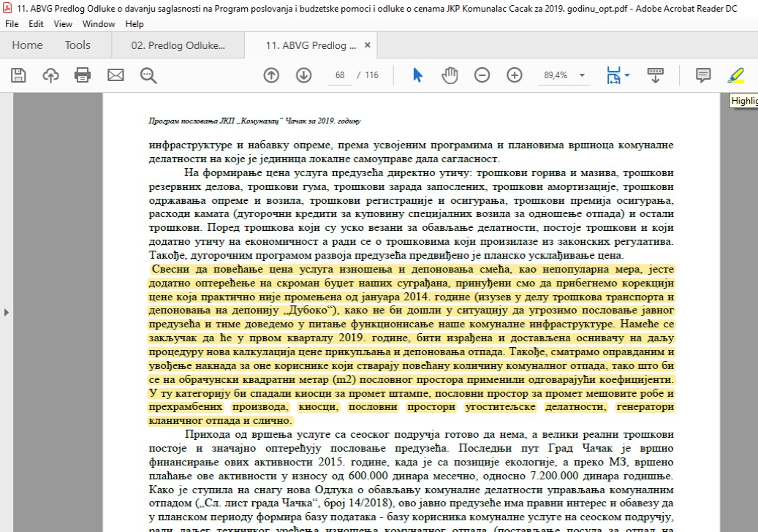The width and height of the screenshot is (758, 532).
Task: Click the amount 7.200.000 in the text
Action: [554, 476]
